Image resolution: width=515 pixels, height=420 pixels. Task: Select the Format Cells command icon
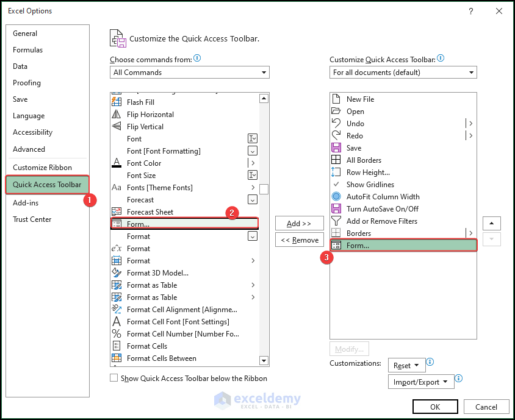(117, 346)
